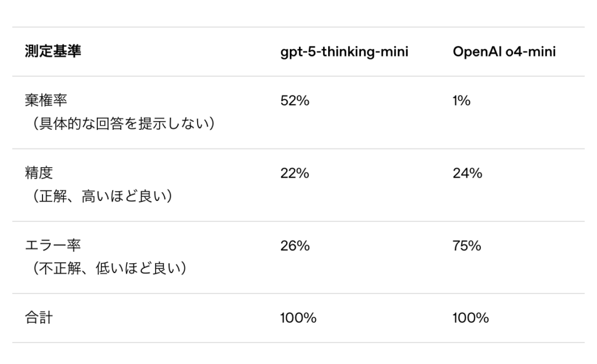Viewport: 597px width, 364px height.
Task: Select the OpenAI o4-mini column header
Action: 504,52
